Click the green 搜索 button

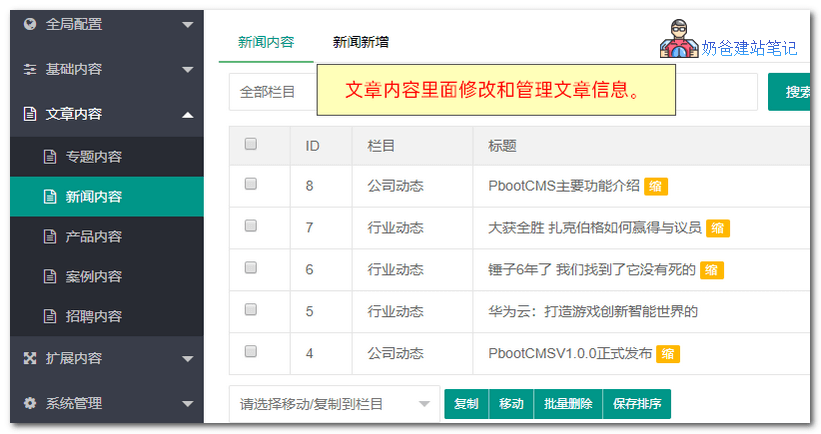pyautogui.click(x=789, y=92)
